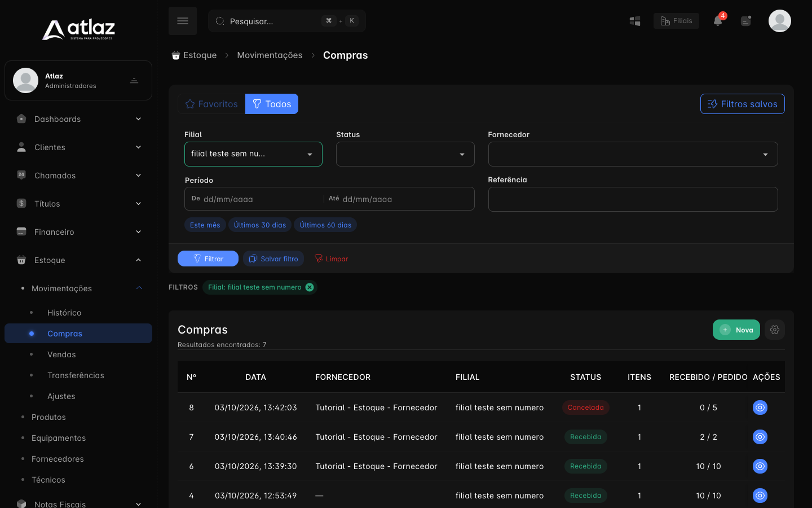Click the Dashboards sidebar icon
812x508 pixels.
[x=21, y=119]
